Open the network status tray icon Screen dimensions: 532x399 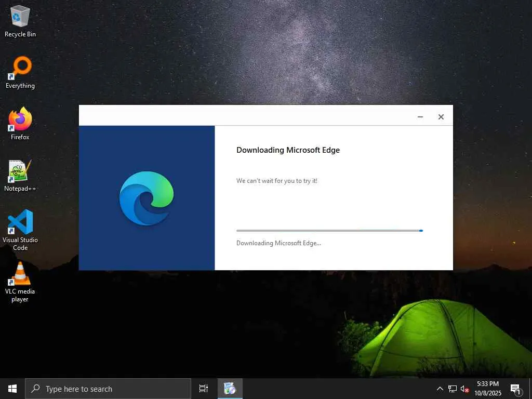coord(453,389)
